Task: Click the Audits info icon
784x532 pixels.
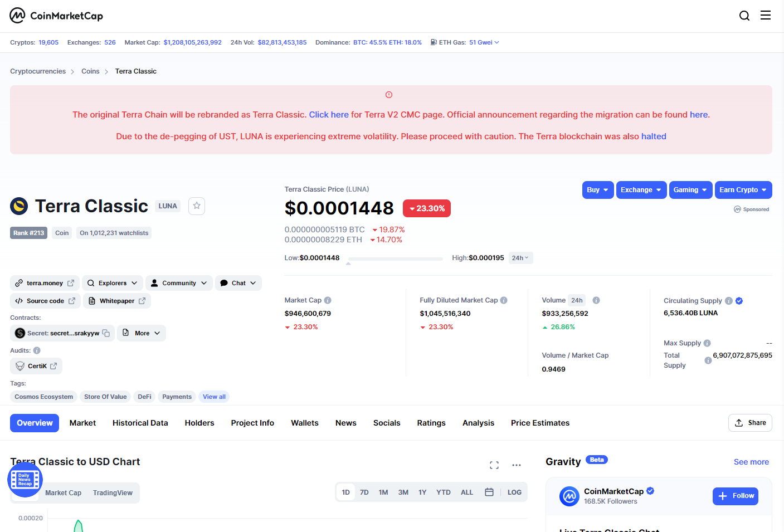Action: (37, 350)
